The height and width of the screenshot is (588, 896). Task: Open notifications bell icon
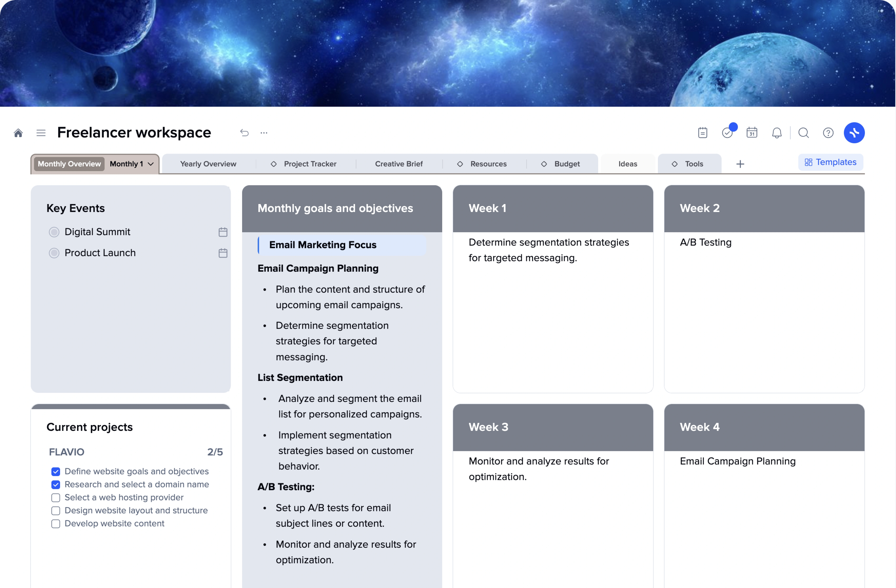tap(777, 133)
